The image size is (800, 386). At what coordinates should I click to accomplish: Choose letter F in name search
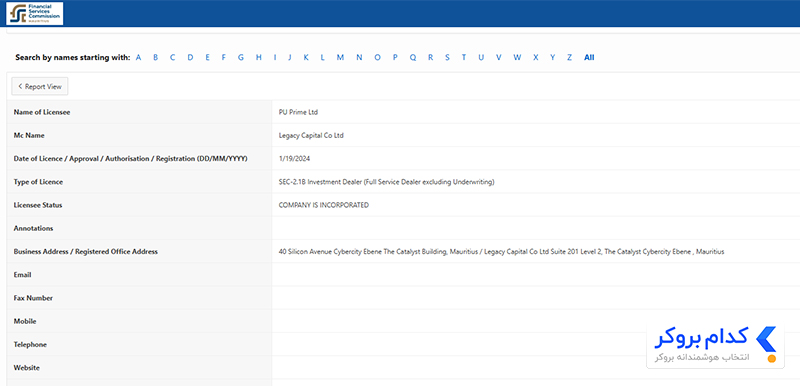pyautogui.click(x=223, y=58)
